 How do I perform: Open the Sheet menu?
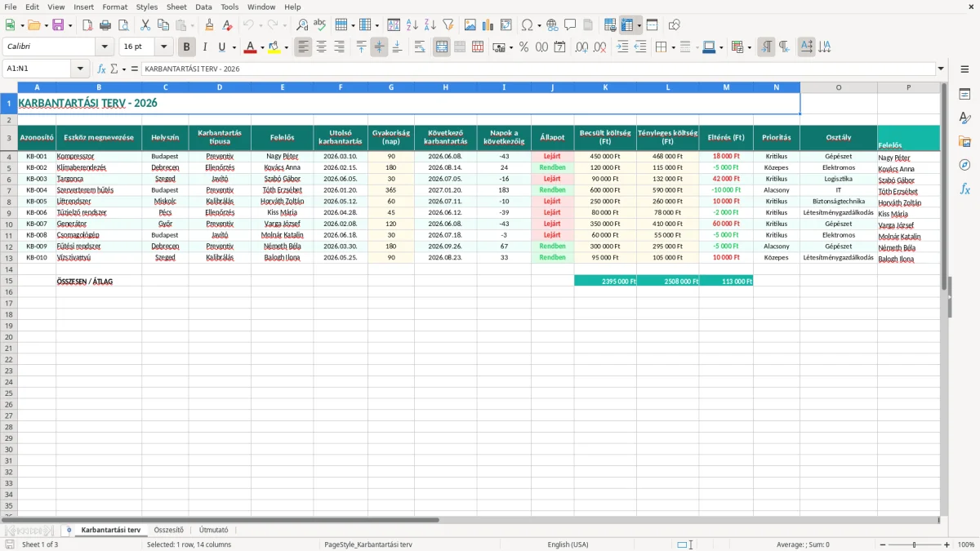coord(176,7)
